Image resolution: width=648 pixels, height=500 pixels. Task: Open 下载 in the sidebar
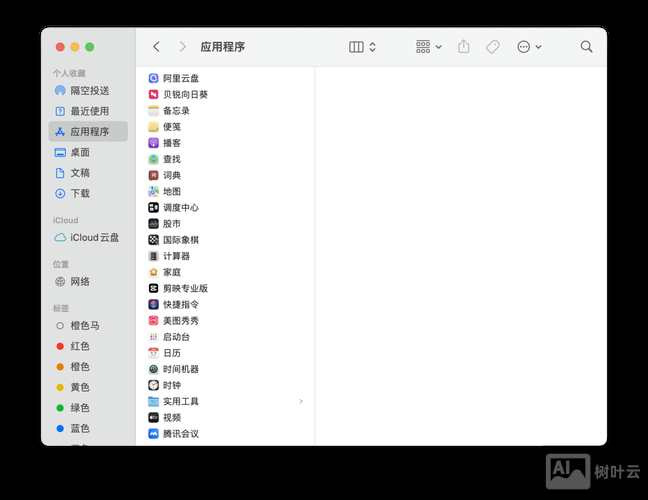tap(88, 193)
